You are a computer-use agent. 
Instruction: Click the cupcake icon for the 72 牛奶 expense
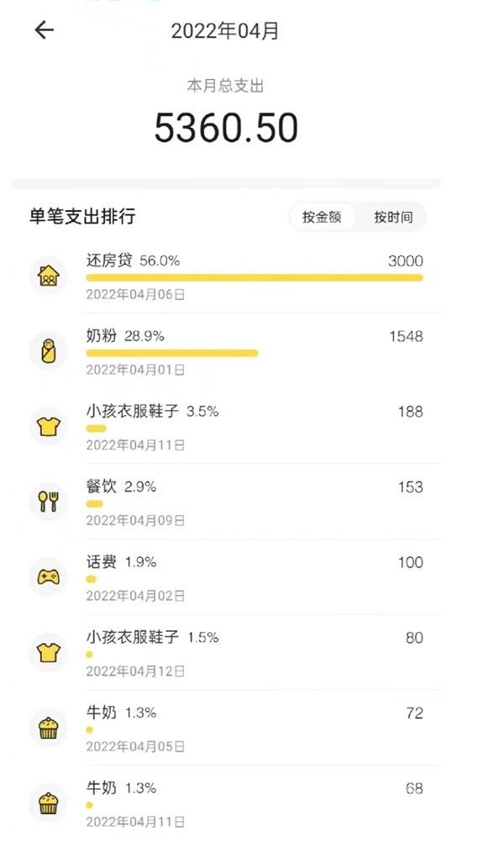[x=48, y=728]
